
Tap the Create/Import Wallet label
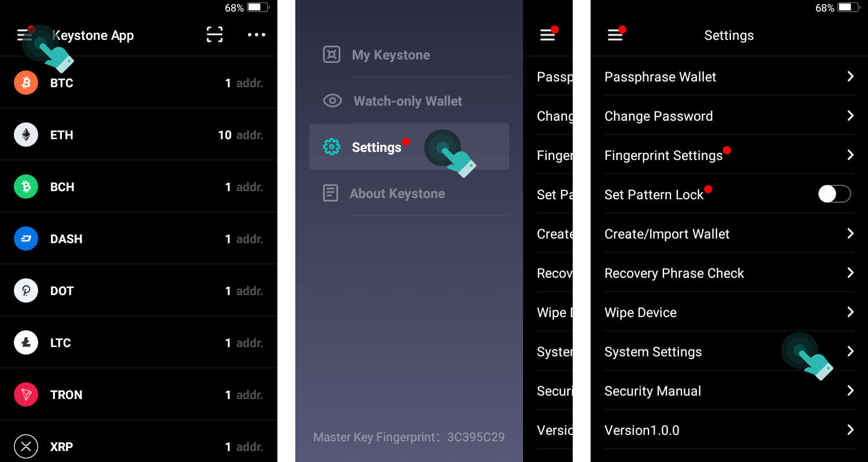tap(667, 234)
